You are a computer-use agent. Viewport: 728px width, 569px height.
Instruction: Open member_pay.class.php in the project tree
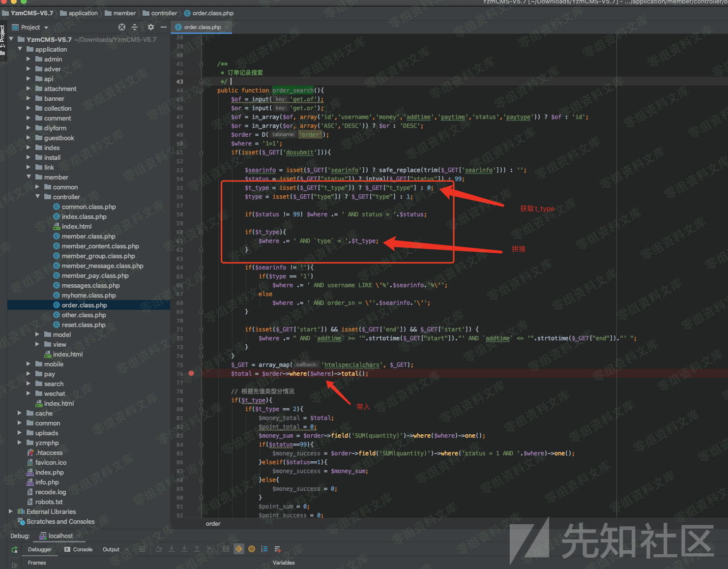click(x=95, y=275)
